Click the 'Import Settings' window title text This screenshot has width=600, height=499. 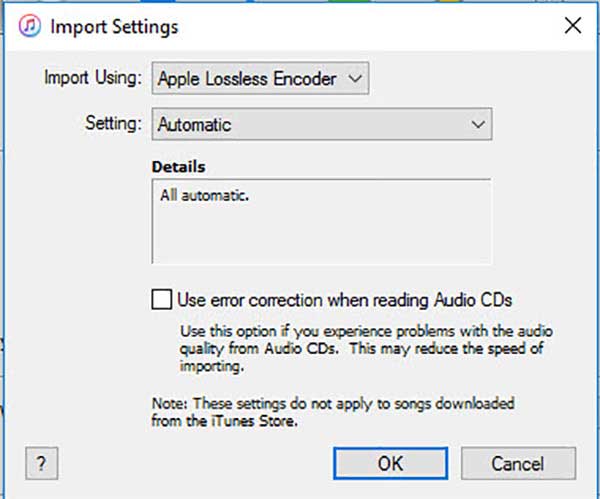(113, 27)
